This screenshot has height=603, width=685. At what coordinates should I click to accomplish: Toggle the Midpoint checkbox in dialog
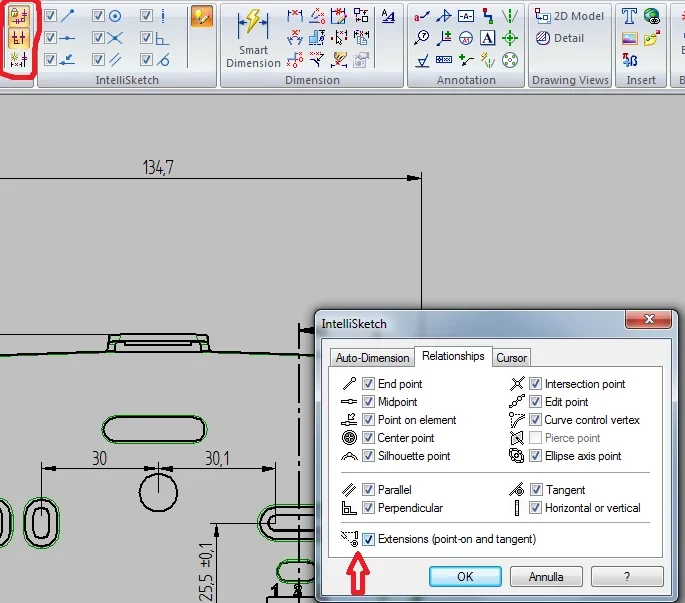click(x=368, y=402)
